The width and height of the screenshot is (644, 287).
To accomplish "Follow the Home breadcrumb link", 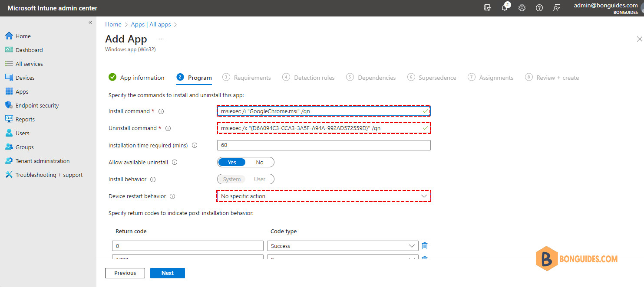I will coord(113,25).
